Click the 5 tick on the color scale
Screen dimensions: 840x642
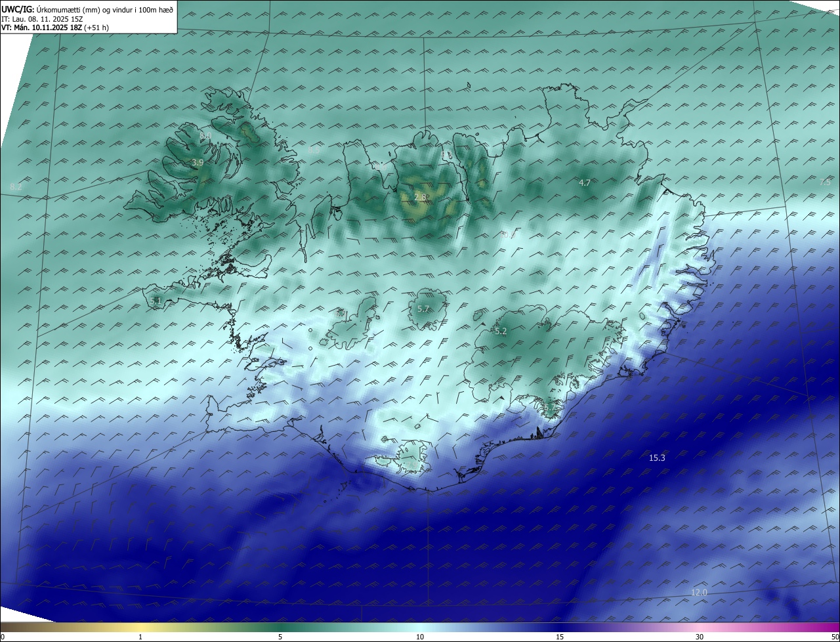(x=280, y=637)
